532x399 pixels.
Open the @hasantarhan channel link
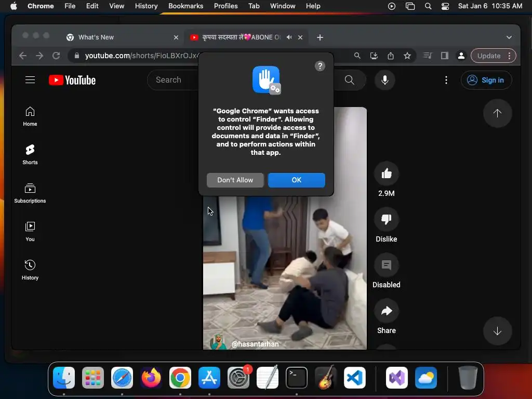click(255, 344)
